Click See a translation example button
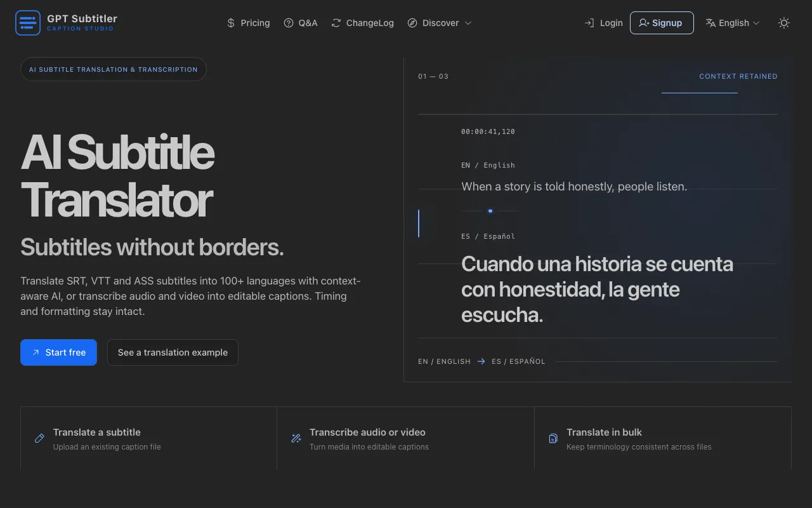Image resolution: width=812 pixels, height=508 pixels. tap(173, 352)
